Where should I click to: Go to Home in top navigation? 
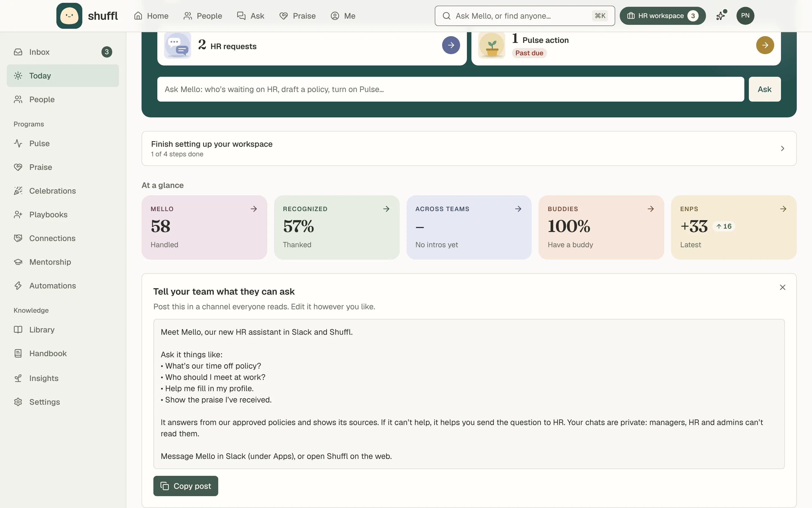[151, 16]
